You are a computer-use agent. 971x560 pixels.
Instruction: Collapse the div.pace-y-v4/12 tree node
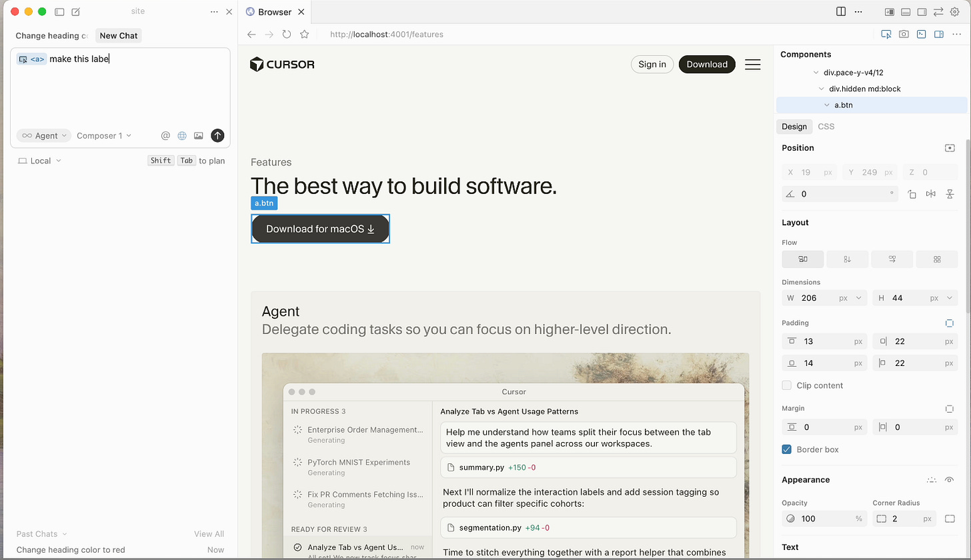tap(816, 72)
